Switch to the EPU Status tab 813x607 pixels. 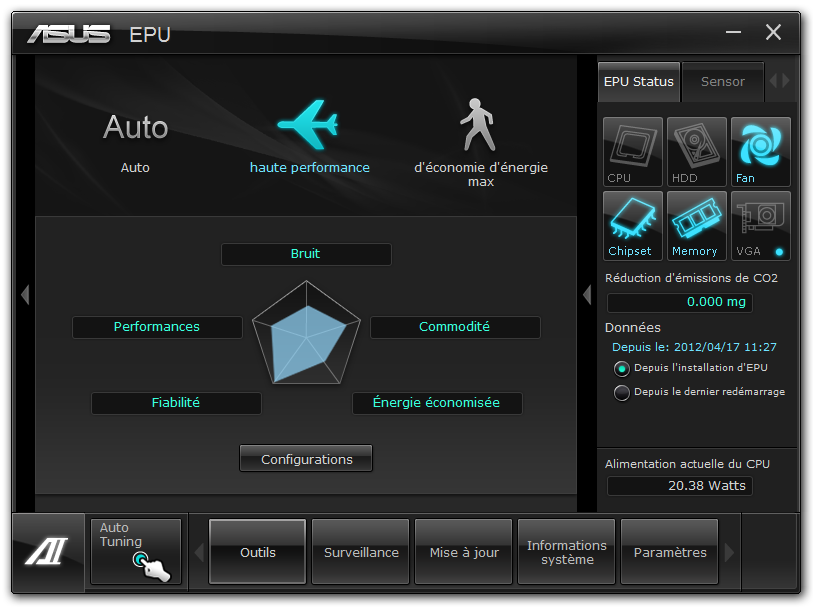coord(639,82)
